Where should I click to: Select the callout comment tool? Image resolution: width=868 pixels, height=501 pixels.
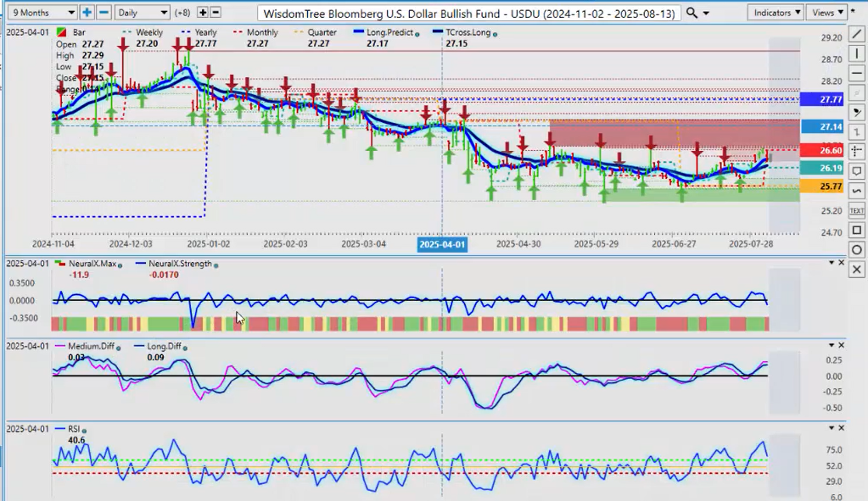coord(857,171)
